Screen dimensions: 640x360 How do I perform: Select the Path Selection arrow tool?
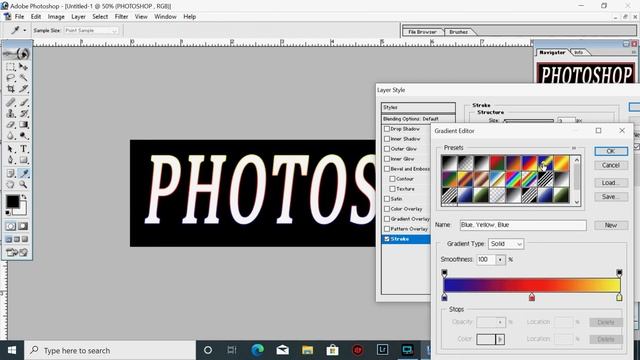click(11, 149)
